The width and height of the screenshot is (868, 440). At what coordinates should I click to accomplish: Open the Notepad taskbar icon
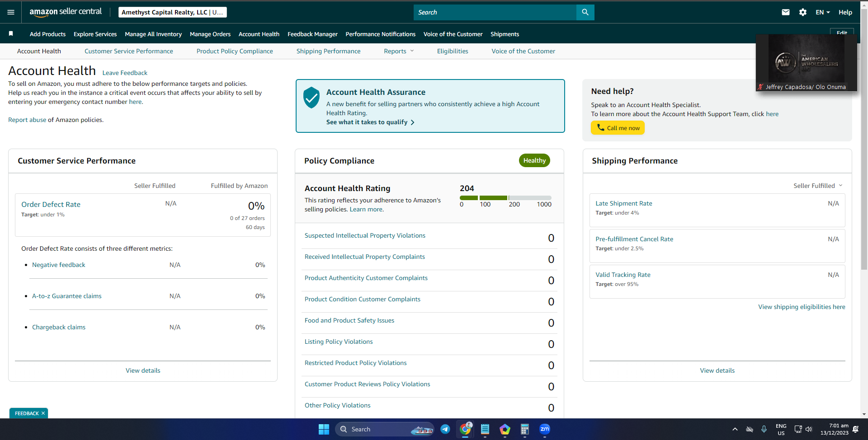(485, 429)
